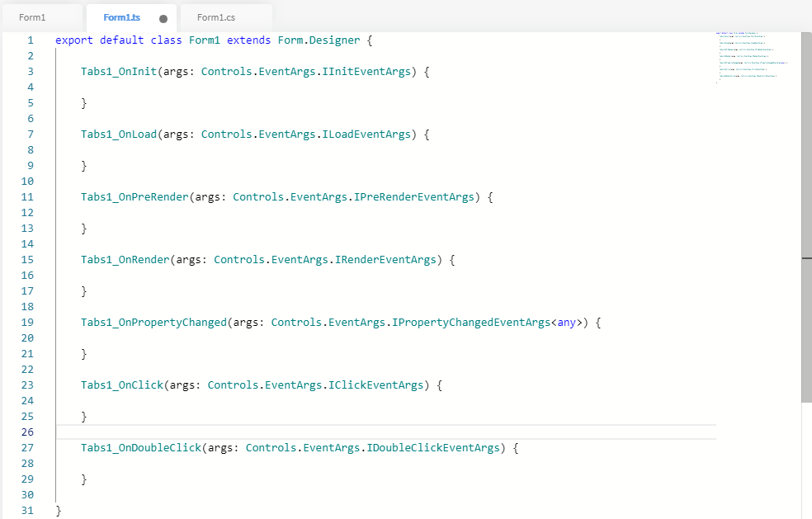
Task: Click the 'default' keyword on line 1
Action: (x=121, y=40)
